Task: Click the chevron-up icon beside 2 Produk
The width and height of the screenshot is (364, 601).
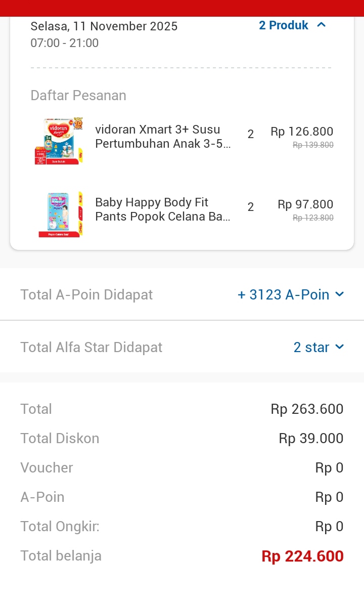Action: tap(322, 25)
